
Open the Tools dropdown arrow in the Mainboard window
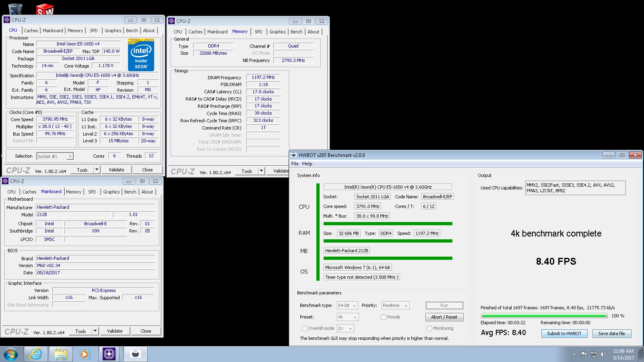95,331
